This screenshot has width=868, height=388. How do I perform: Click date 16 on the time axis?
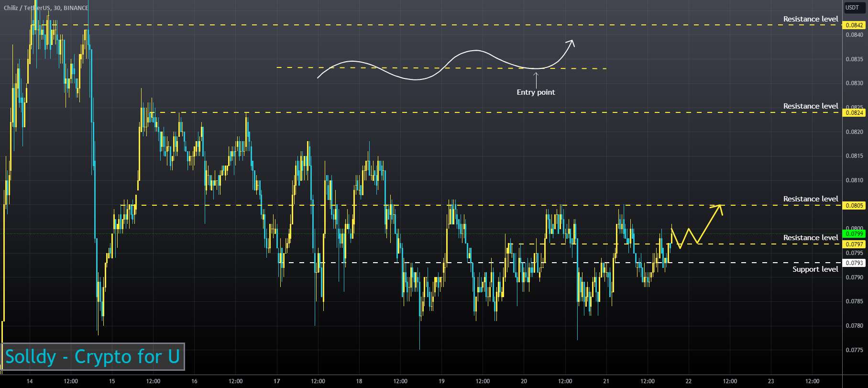pyautogui.click(x=194, y=381)
